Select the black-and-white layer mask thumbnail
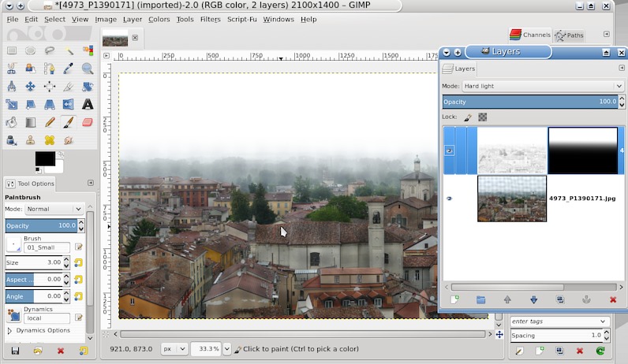 click(x=583, y=150)
